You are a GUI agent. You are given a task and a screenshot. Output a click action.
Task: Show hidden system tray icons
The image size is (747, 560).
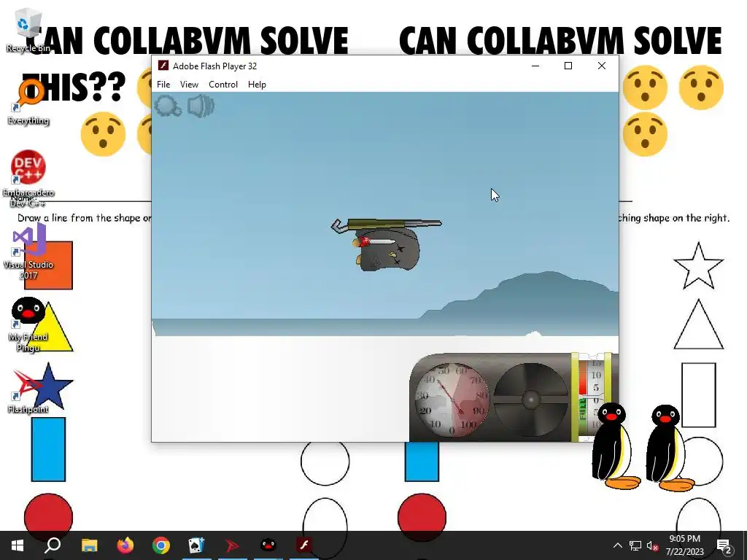pos(617,545)
